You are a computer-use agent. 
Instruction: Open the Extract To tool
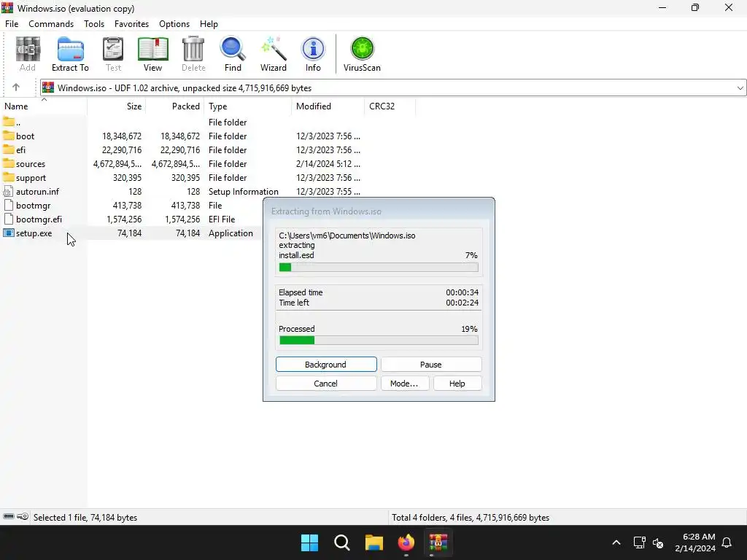point(70,54)
